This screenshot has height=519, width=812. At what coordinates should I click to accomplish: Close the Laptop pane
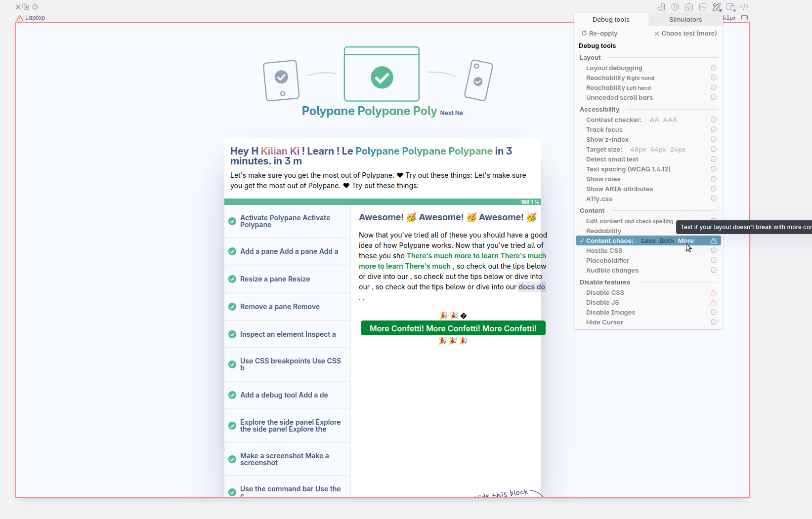[18, 7]
